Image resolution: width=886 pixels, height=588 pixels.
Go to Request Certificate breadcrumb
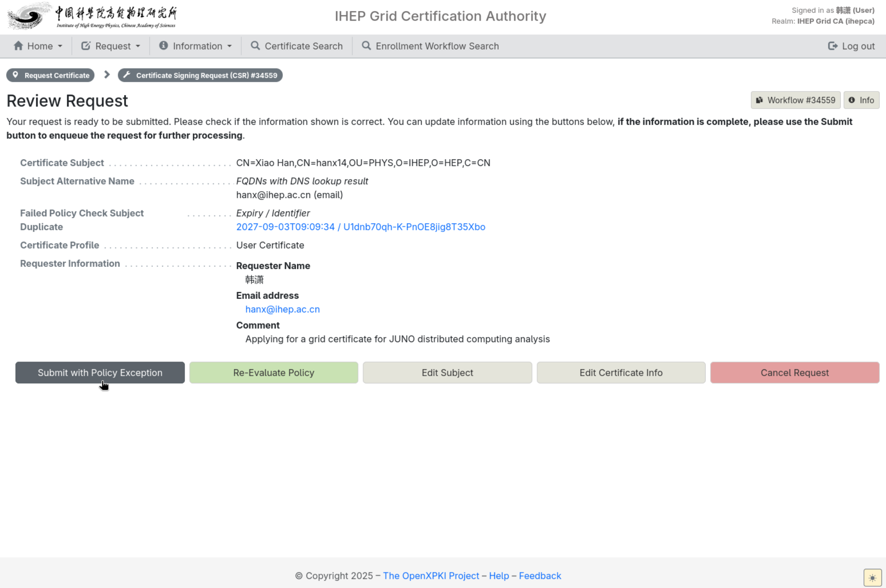[50, 75]
